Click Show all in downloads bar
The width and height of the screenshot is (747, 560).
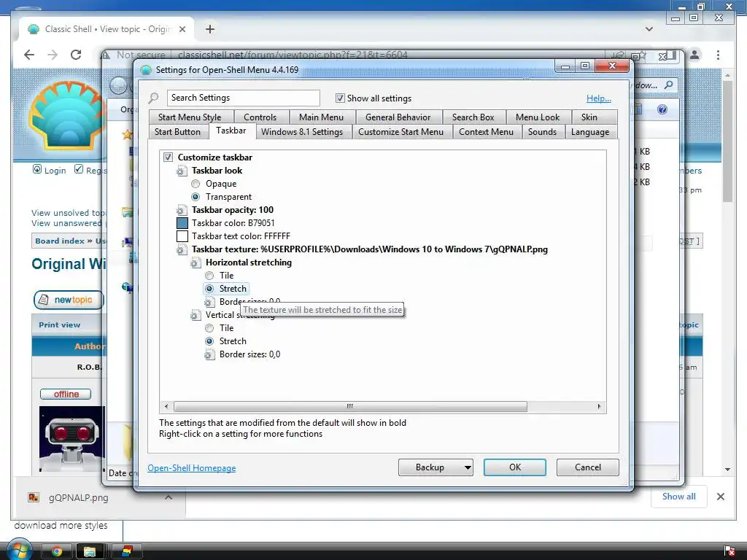(x=679, y=496)
